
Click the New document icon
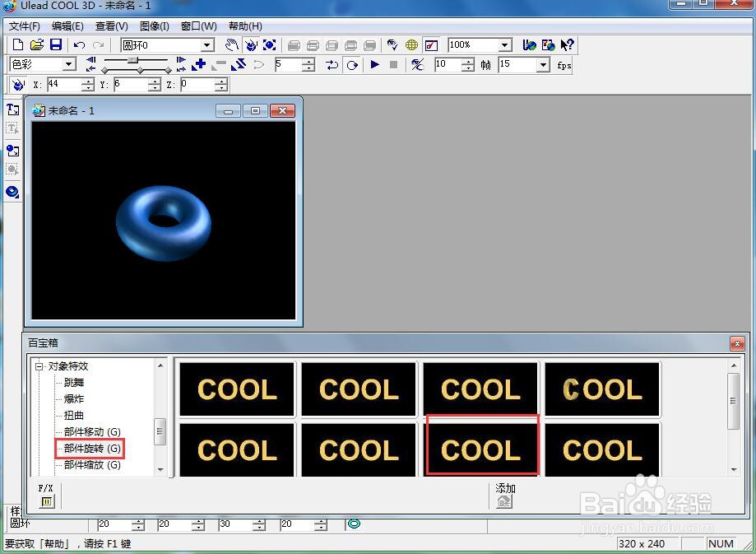coord(18,45)
